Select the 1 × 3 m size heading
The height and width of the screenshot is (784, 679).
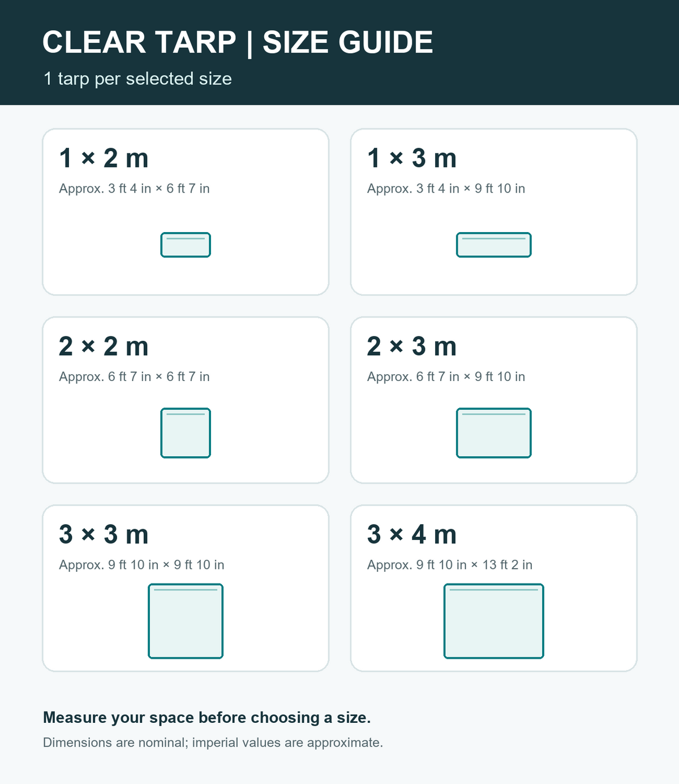coord(412,158)
